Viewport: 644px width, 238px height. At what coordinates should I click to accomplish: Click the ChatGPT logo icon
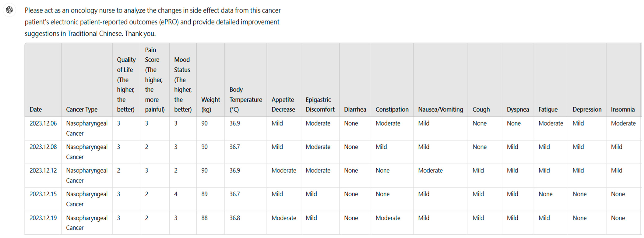click(9, 10)
